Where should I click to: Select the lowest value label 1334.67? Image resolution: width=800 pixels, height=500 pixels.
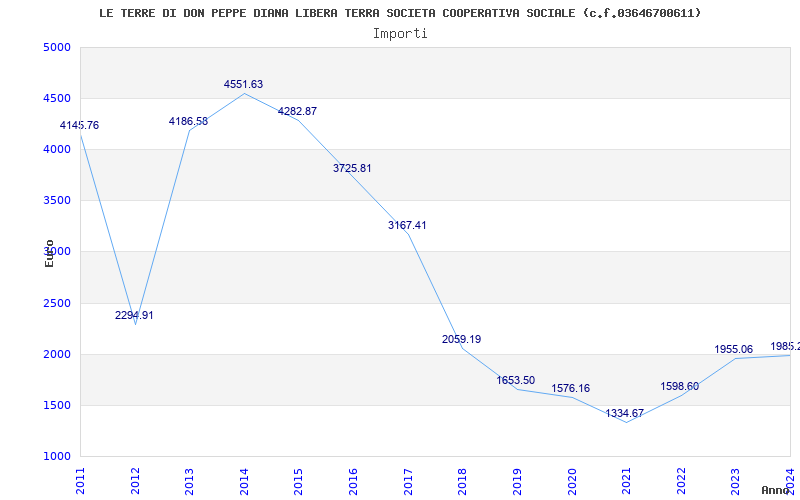[625, 414]
